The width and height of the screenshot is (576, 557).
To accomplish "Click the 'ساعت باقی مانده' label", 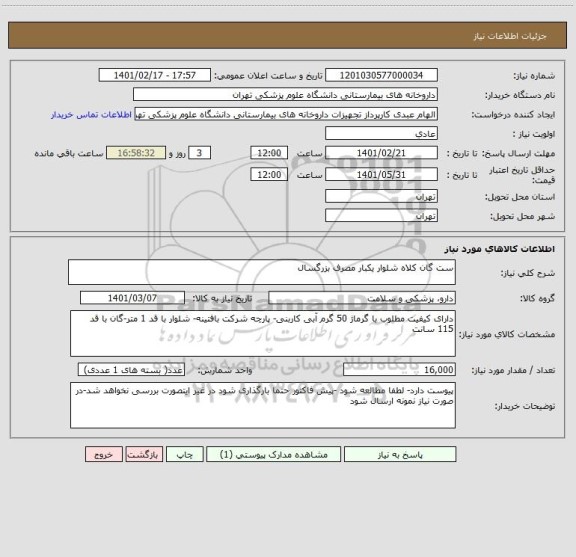I will [x=69, y=153].
